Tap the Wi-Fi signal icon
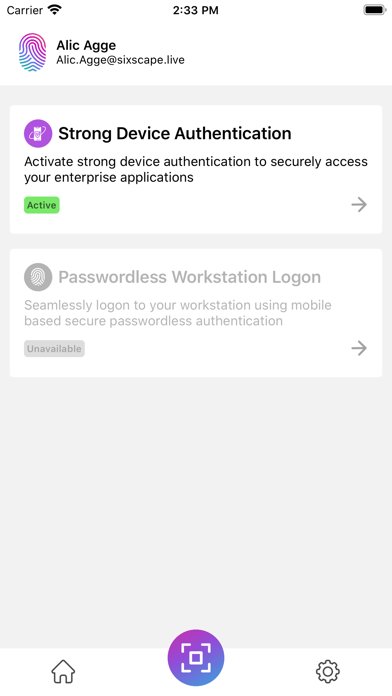The height and width of the screenshot is (696, 392). (x=55, y=10)
